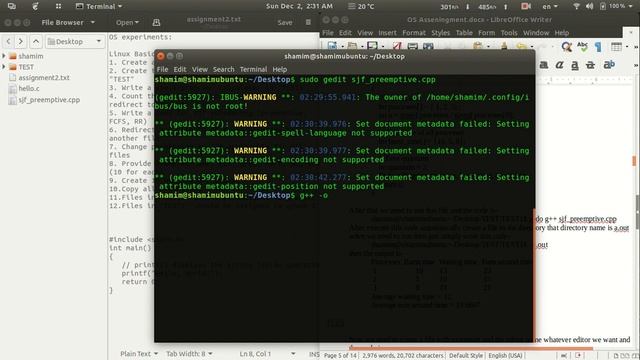Select assignment2.txt in file browser
The height and width of the screenshot is (360, 640).
point(44,78)
